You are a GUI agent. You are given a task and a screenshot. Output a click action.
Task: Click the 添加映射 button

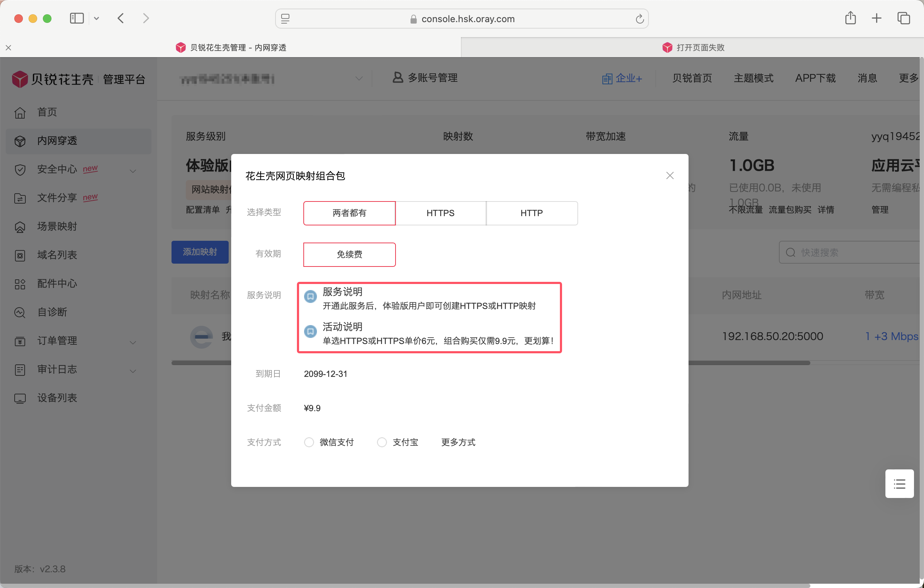coord(200,252)
